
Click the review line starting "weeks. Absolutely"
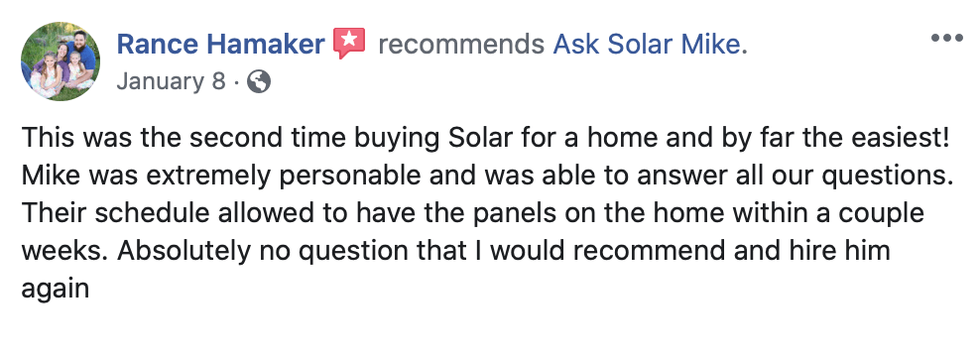[455, 251]
